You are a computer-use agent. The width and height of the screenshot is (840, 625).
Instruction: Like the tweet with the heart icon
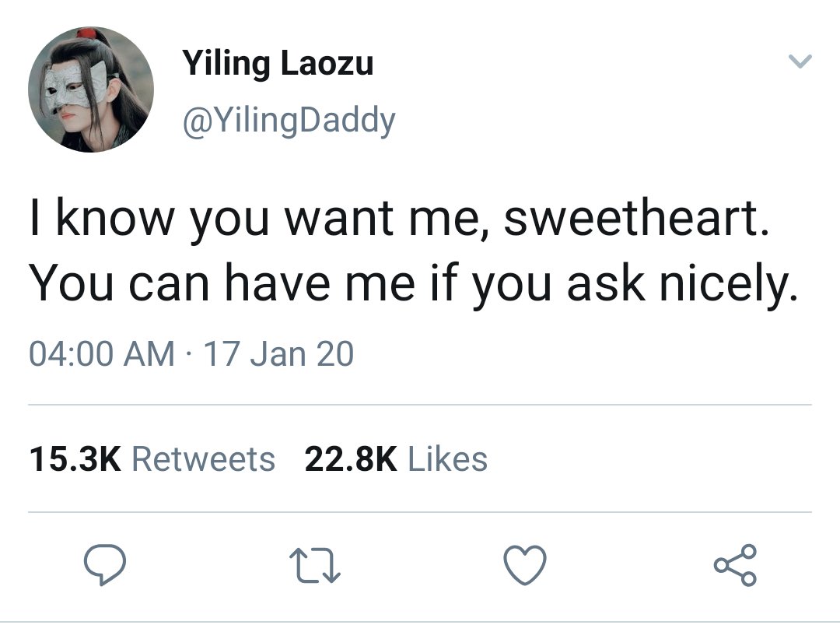525,564
